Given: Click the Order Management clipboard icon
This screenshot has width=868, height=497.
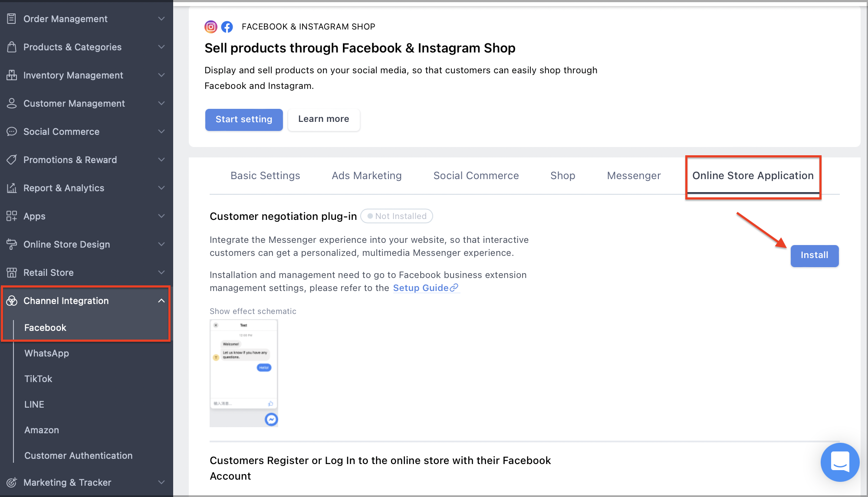Looking at the screenshot, I should [12, 19].
